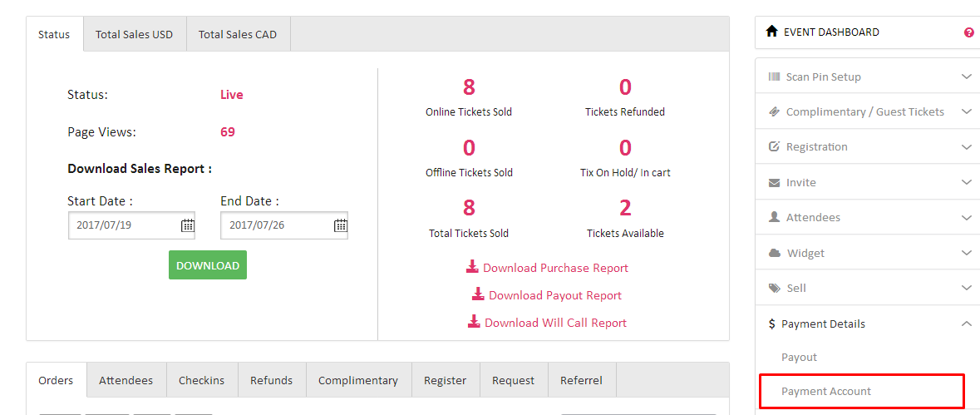Click the green DOWNLOAD button
Viewport: 980px width, 415px height.
[208, 265]
